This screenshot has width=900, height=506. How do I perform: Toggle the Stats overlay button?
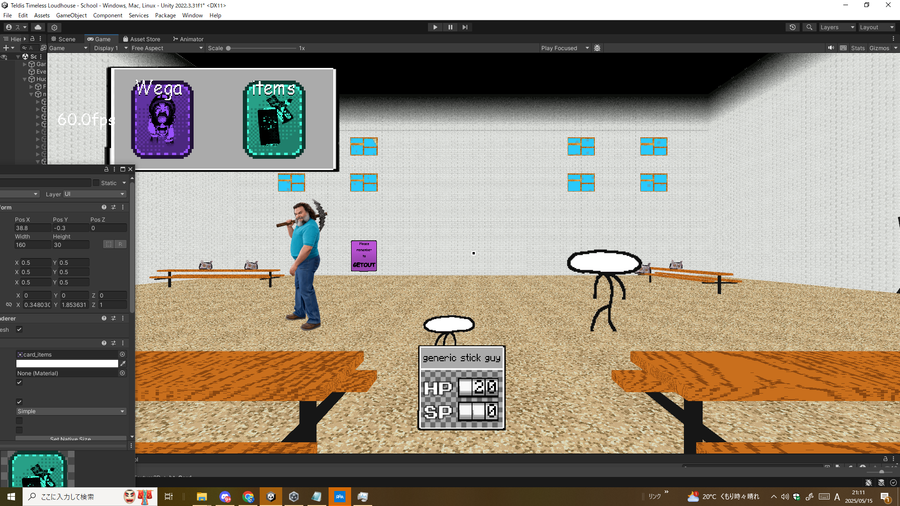[x=858, y=48]
